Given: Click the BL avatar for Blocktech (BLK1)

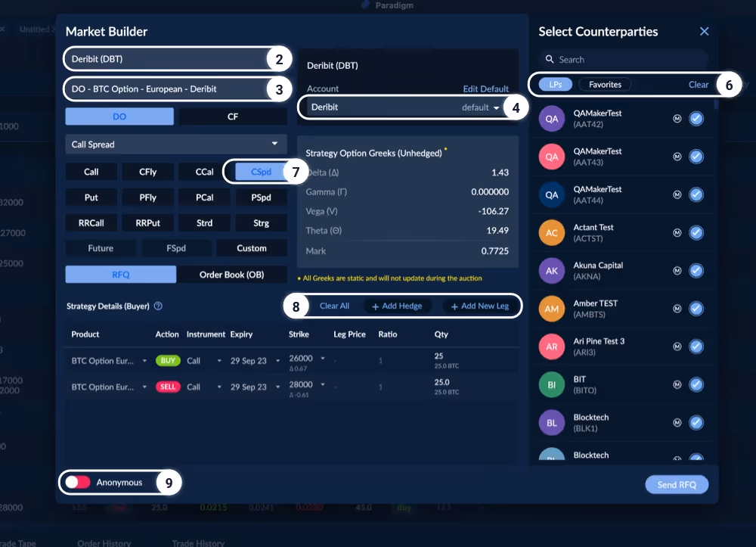Looking at the screenshot, I should (552, 423).
